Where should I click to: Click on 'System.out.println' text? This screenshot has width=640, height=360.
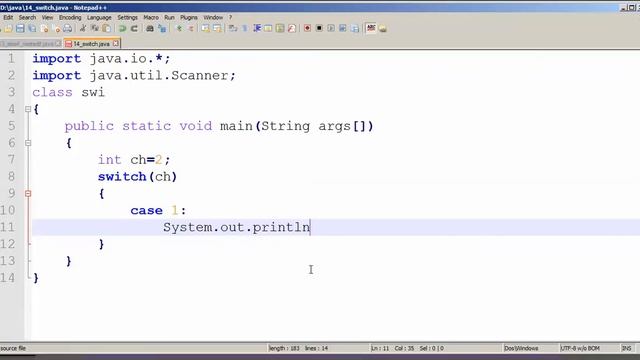coord(237,227)
